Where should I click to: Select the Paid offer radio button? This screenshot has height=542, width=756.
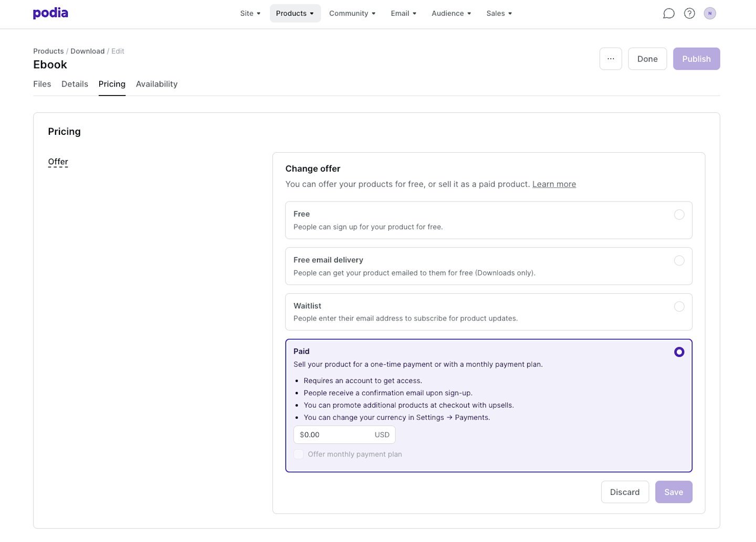point(679,352)
